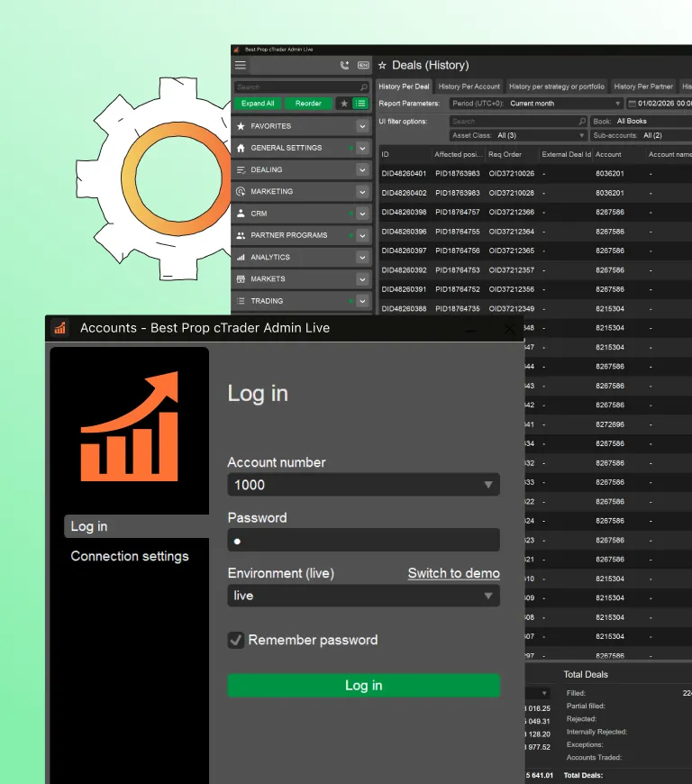The width and height of the screenshot is (692, 784).
Task: Open the Asset Class All (3) dropdown
Action: [518, 135]
